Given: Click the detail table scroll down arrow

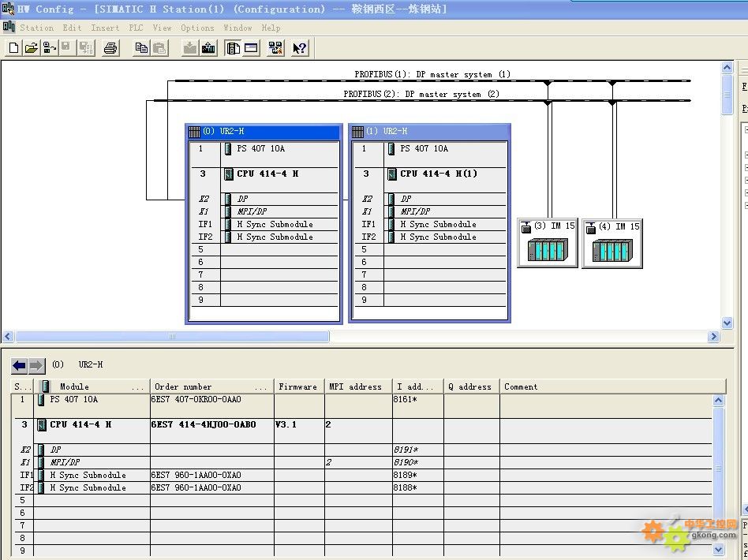Looking at the screenshot, I should tap(719, 550).
